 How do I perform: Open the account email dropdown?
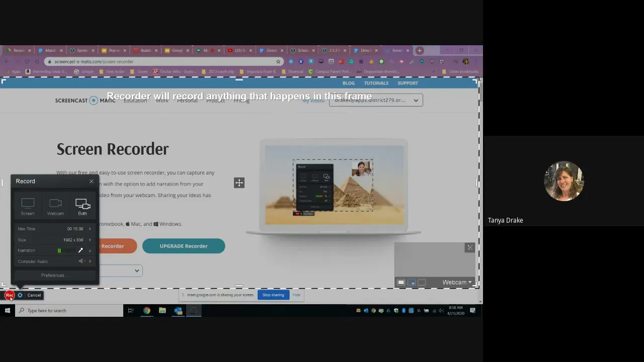tap(376, 100)
